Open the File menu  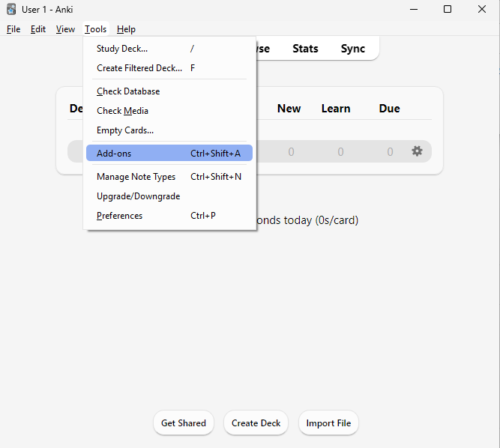(x=13, y=29)
